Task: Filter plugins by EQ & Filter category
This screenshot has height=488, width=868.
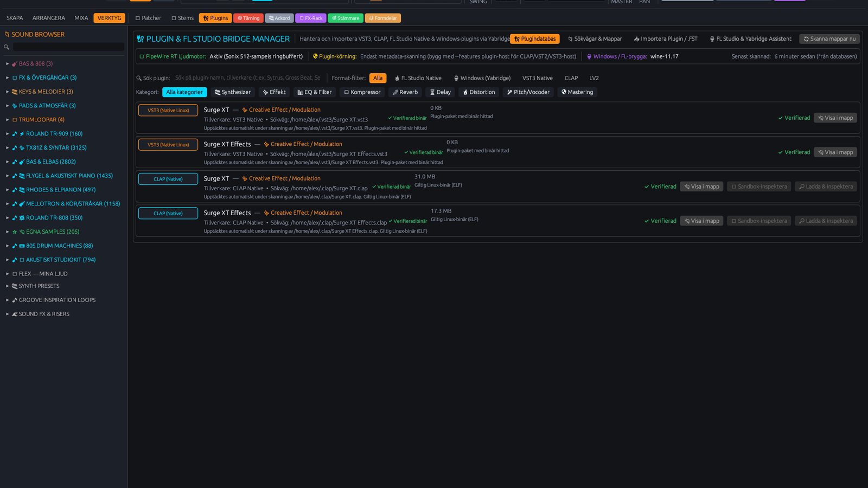Action: 315,92
